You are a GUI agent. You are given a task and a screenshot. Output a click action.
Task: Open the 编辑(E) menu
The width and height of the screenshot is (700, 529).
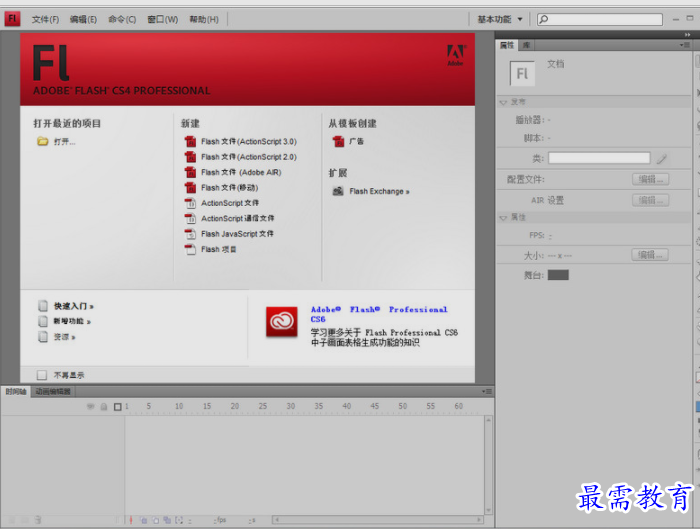click(x=83, y=19)
